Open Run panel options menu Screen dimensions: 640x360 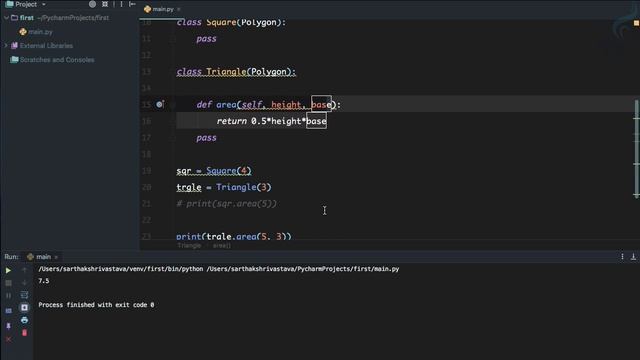pos(622,257)
